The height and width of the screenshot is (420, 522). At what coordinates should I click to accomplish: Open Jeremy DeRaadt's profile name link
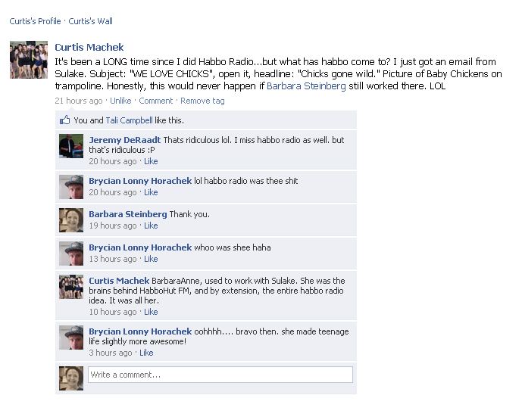125,140
